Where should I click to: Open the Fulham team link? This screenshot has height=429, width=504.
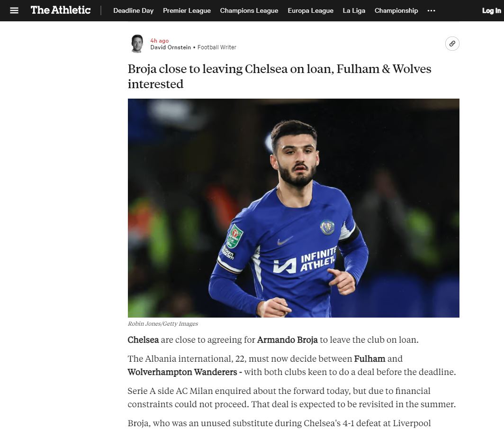[369, 358]
